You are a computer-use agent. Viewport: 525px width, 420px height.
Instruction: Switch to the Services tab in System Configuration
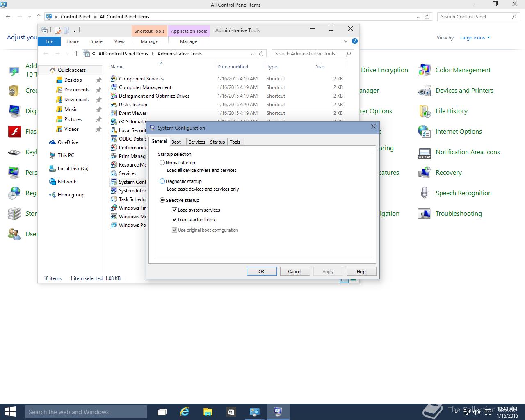pyautogui.click(x=197, y=142)
